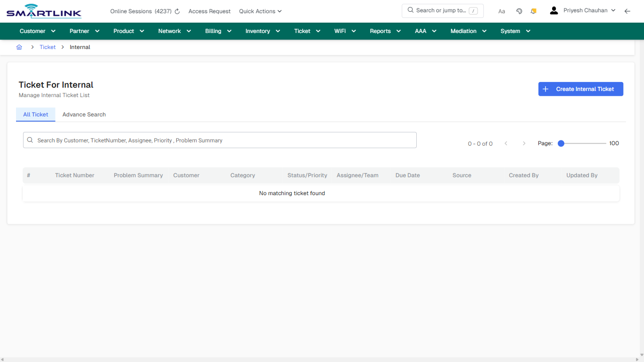Image resolution: width=644 pixels, height=362 pixels.
Task: Refresh the Online Sessions count
Action: (177, 11)
